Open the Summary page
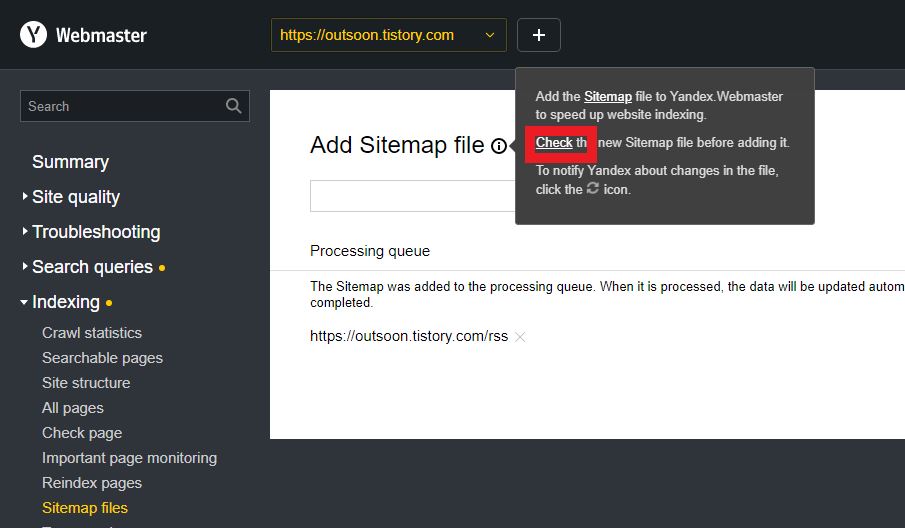This screenshot has width=905, height=528. click(x=70, y=162)
